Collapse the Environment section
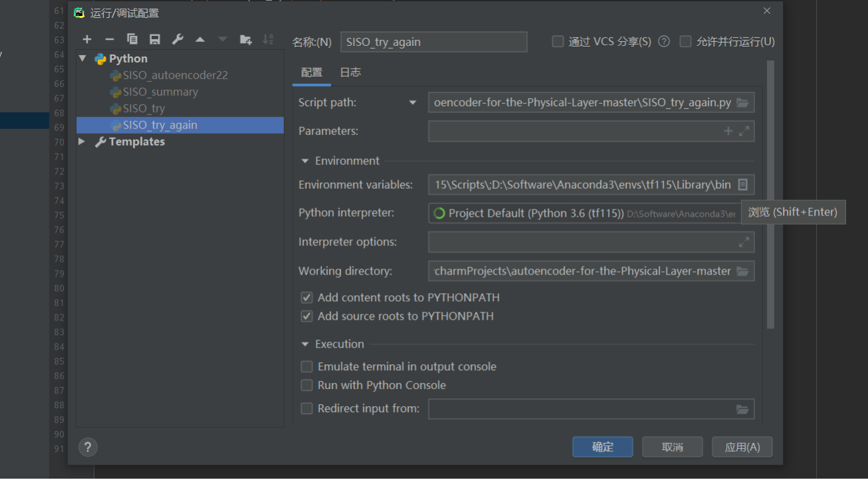The height and width of the screenshot is (480, 868). click(305, 160)
